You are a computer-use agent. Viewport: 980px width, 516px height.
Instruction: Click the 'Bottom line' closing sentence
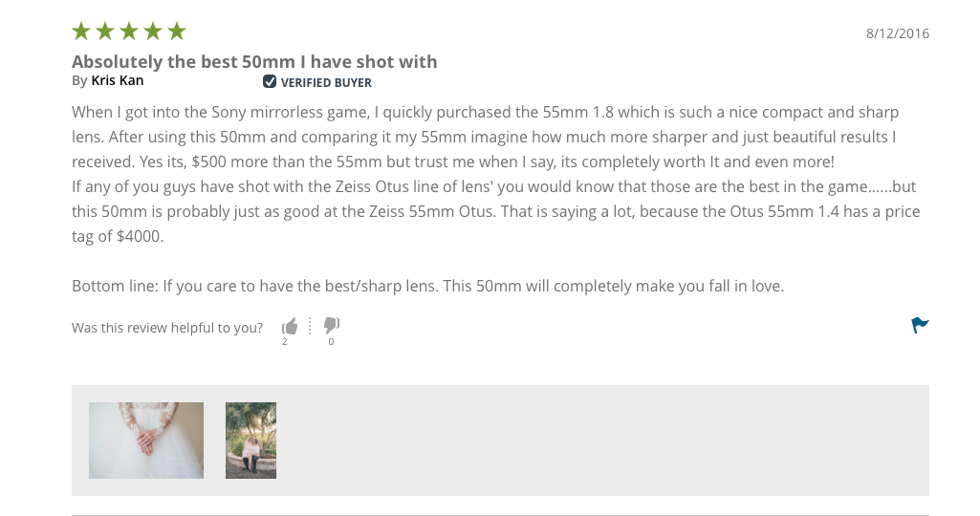(427, 286)
